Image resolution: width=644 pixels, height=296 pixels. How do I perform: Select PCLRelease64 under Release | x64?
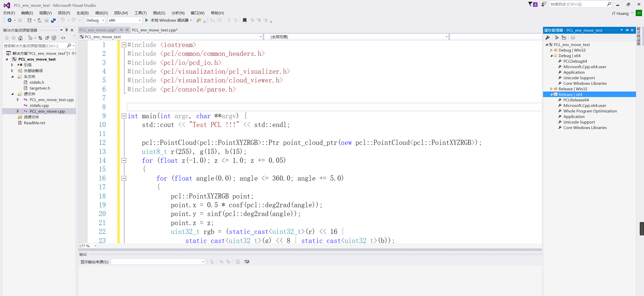click(576, 100)
